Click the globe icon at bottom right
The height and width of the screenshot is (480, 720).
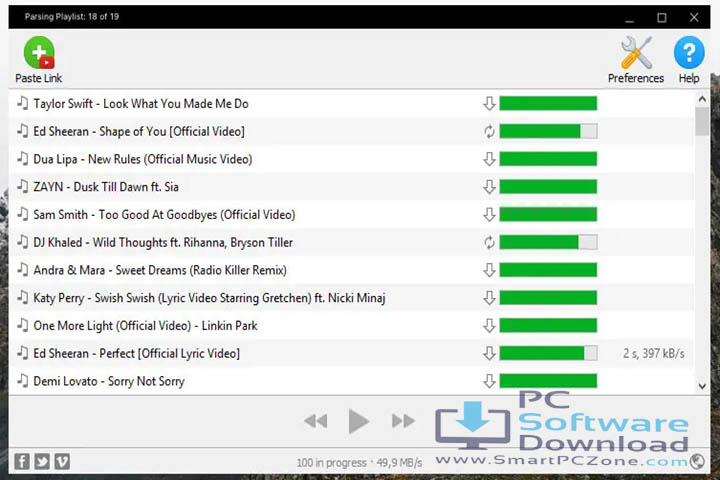tap(697, 461)
